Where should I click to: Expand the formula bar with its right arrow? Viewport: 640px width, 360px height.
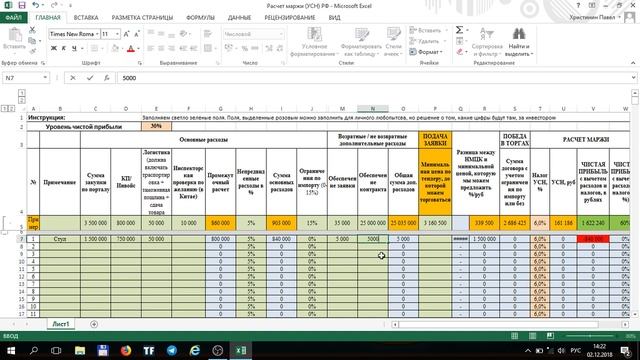[x=633, y=78]
